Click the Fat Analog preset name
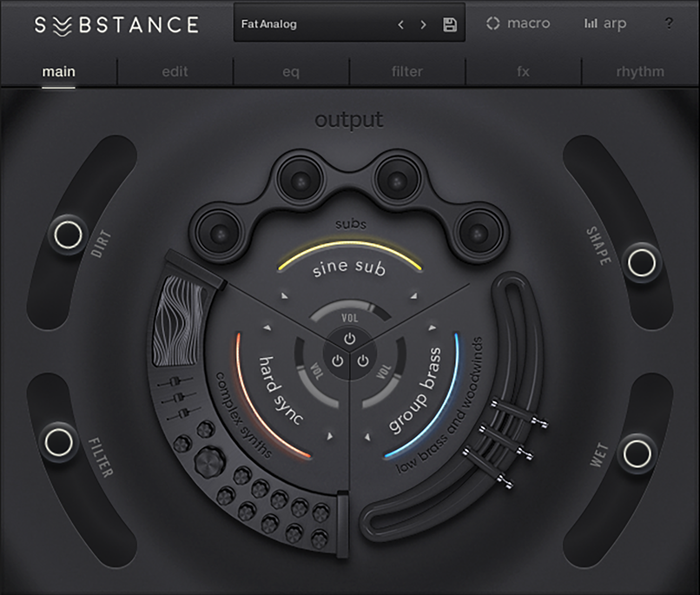Image resolution: width=700 pixels, height=595 pixels. click(x=268, y=24)
